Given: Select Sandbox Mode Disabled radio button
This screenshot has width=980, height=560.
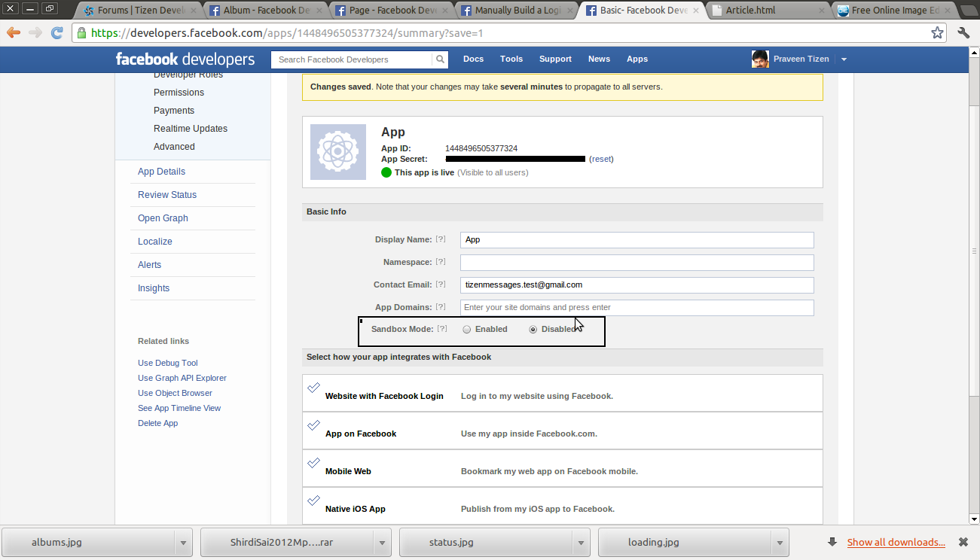Looking at the screenshot, I should (533, 330).
